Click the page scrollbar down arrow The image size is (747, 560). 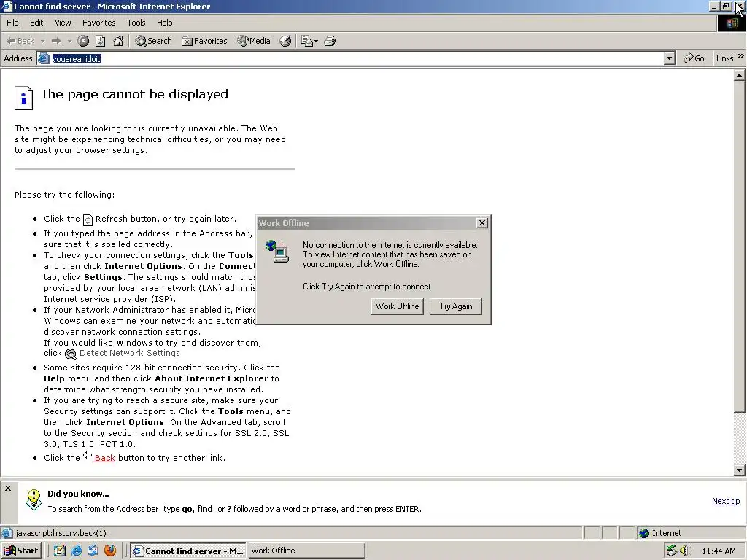pyautogui.click(x=740, y=470)
